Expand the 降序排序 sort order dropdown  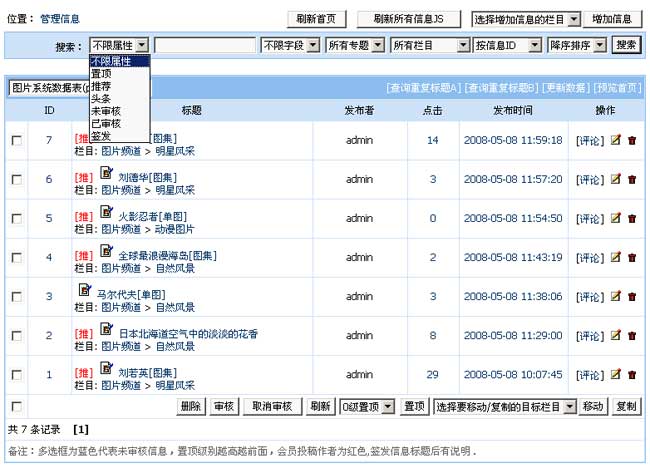(x=576, y=45)
